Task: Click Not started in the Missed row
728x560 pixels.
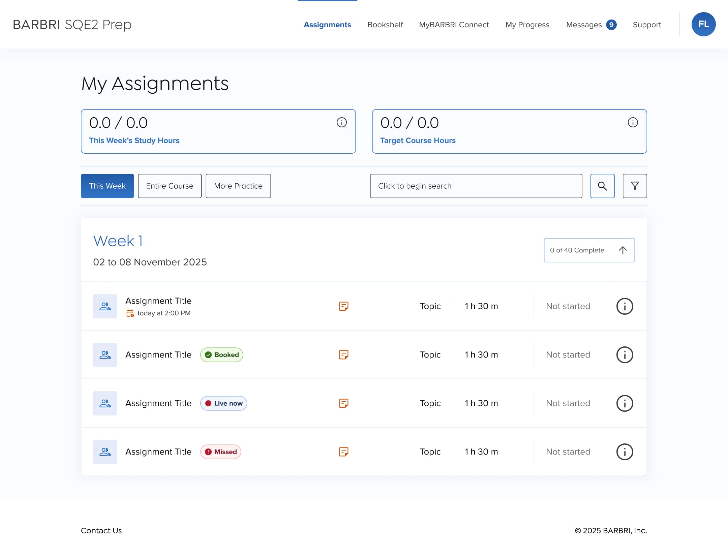Action: click(x=568, y=452)
